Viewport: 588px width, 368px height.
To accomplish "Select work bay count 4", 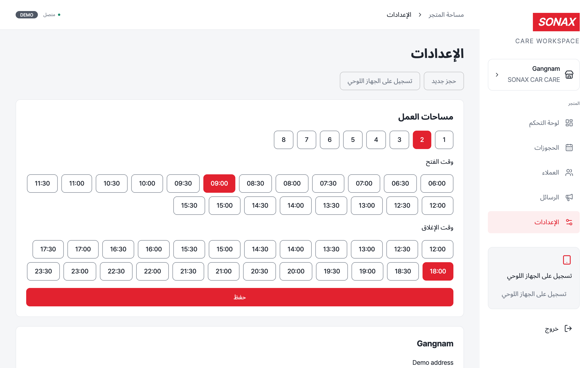I will [x=376, y=140].
